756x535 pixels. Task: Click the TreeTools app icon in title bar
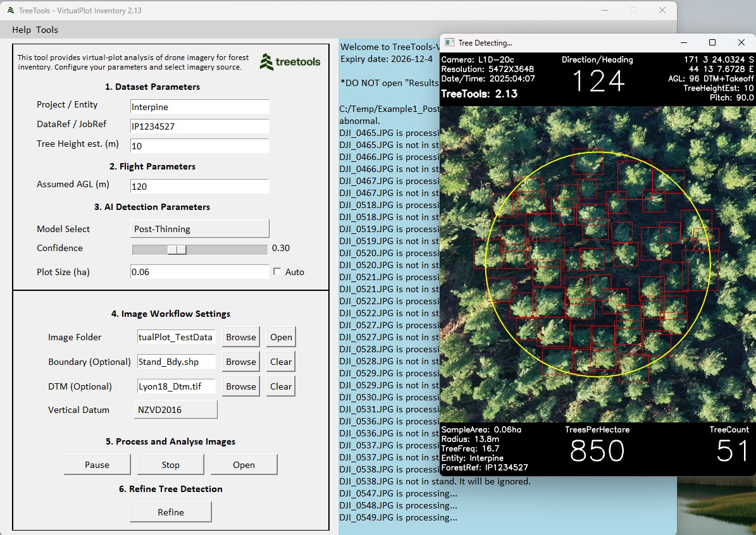coord(11,11)
